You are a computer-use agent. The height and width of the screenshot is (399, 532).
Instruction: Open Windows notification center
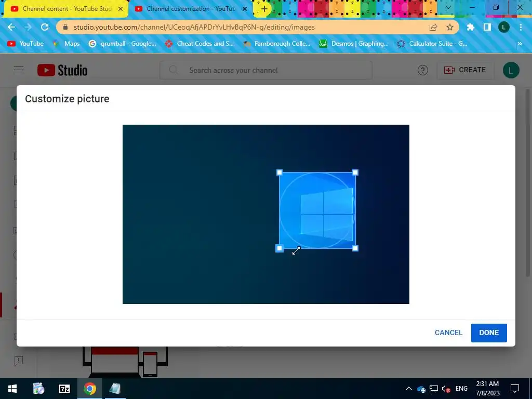pos(515,389)
